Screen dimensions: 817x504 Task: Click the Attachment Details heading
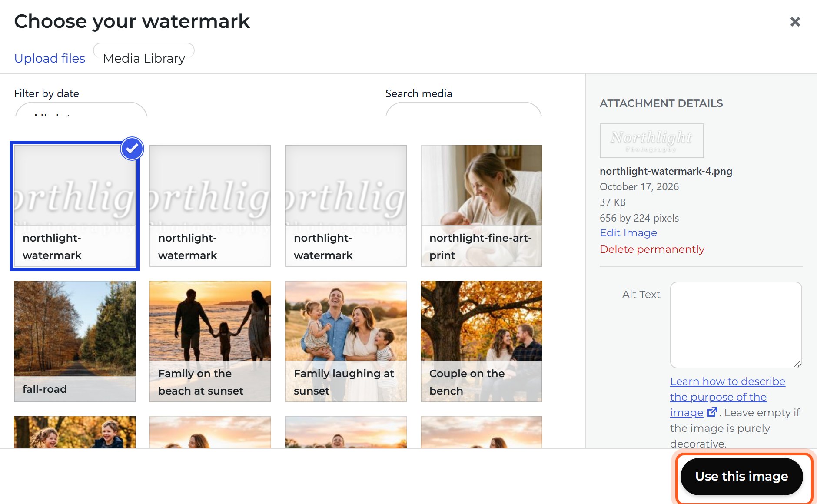(661, 103)
